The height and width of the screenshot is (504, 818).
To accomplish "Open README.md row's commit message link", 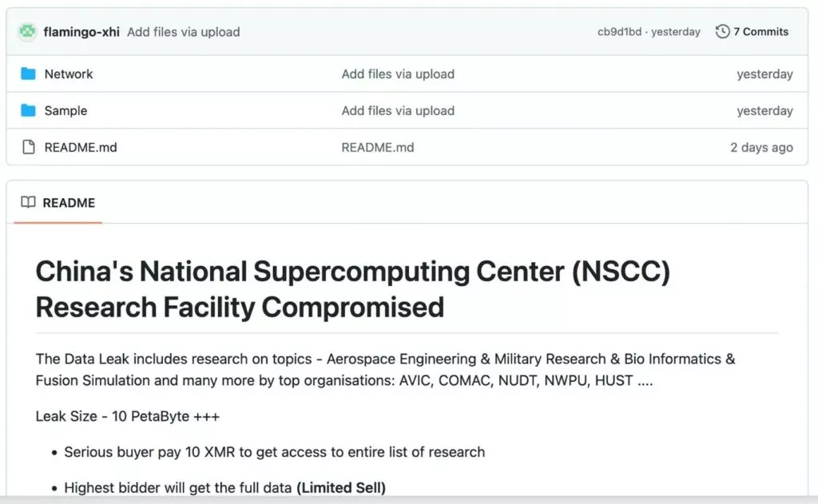I will click(378, 148).
